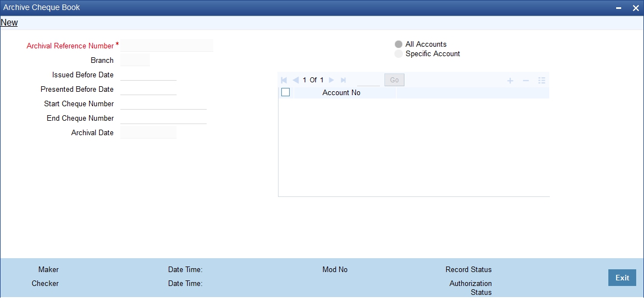Click the Go button
644x301 pixels.
[394, 80]
